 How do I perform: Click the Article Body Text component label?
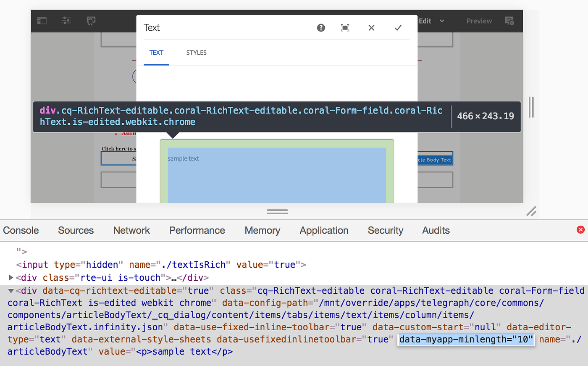pos(435,160)
